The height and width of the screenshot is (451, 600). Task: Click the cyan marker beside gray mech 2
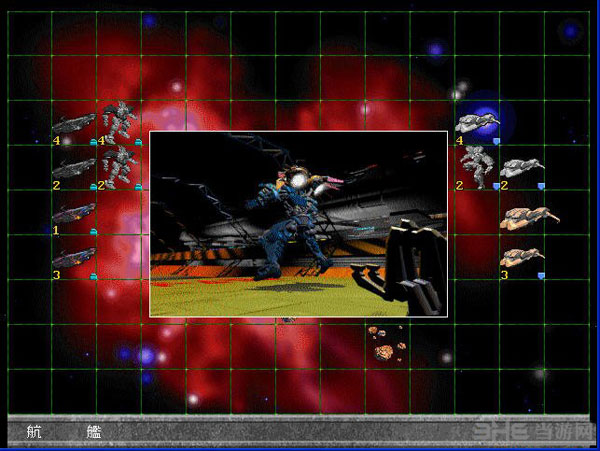pos(139,187)
